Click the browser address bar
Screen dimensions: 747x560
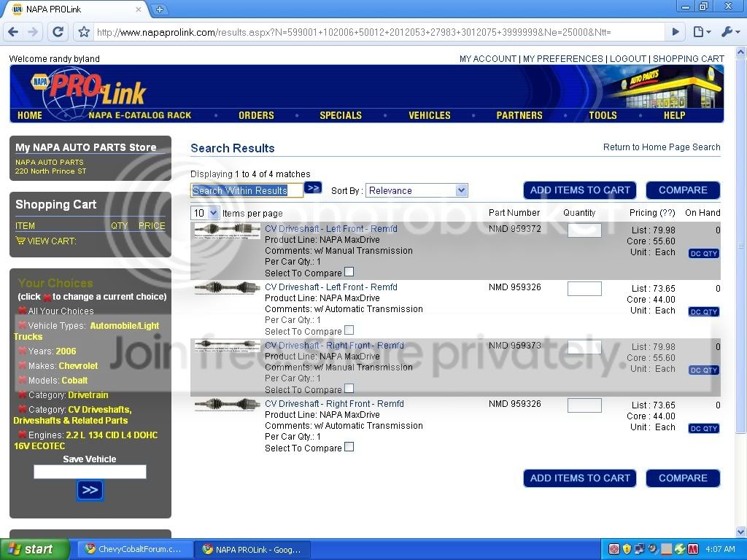coord(379,32)
